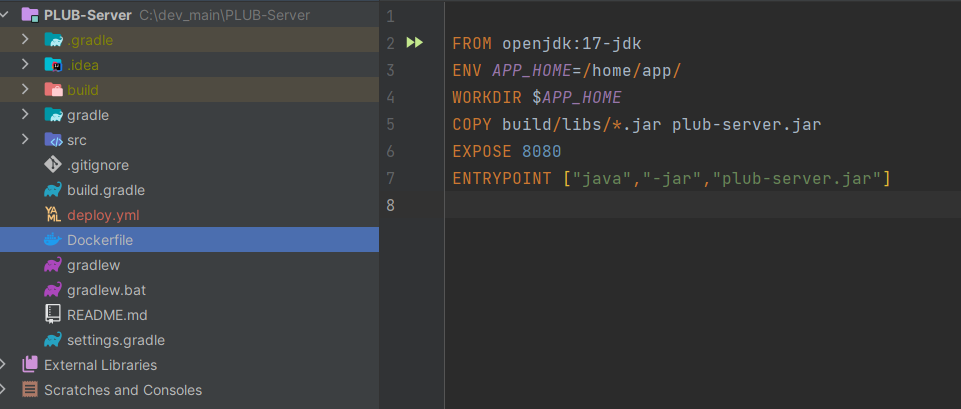Expand the External Libraries node
The height and width of the screenshot is (409, 961).
pos(3,365)
